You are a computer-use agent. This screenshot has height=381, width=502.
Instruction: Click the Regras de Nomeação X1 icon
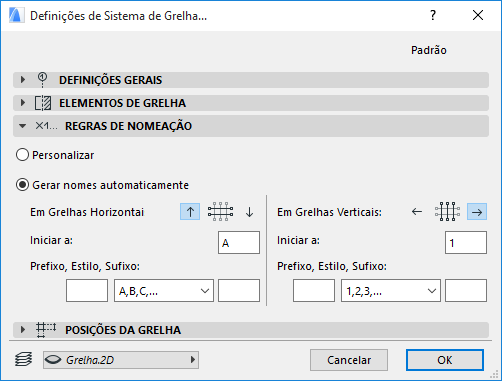click(x=46, y=126)
